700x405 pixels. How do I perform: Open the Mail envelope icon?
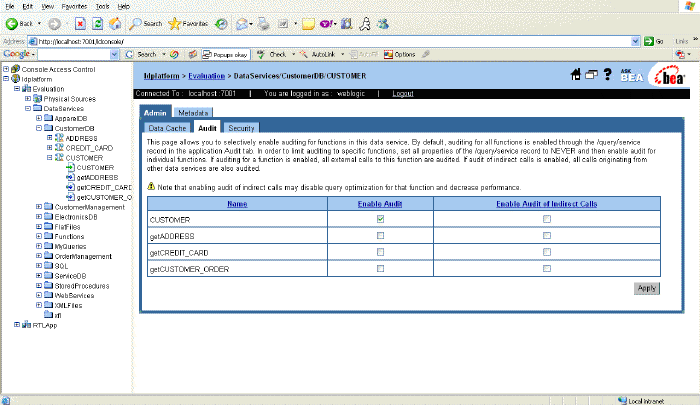click(242, 24)
